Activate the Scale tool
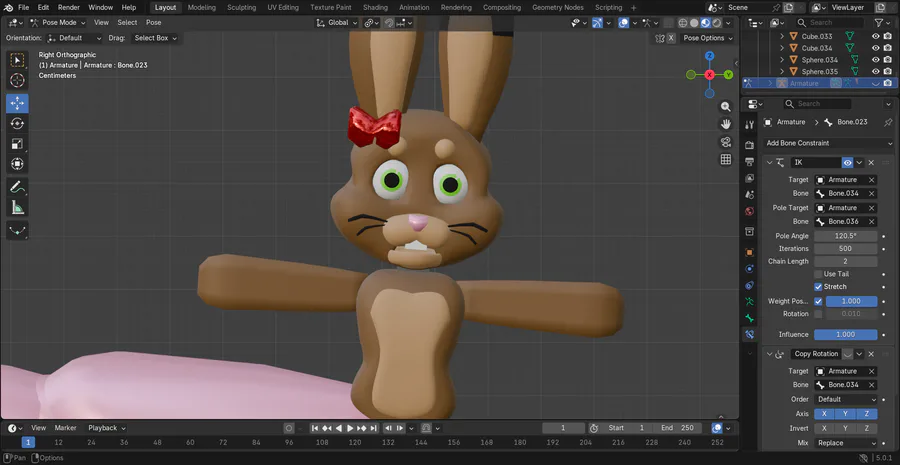 17,143
